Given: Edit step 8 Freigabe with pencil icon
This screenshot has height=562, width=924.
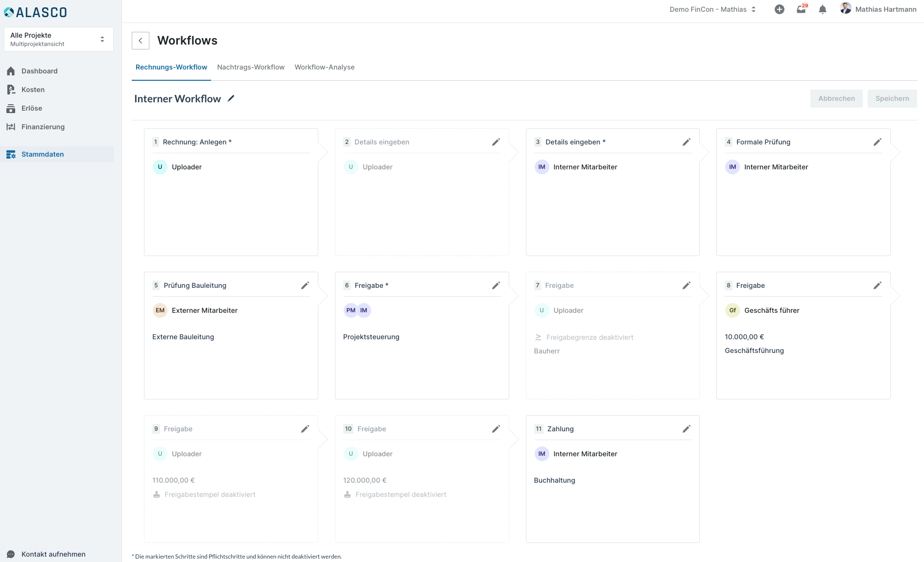Looking at the screenshot, I should point(877,285).
